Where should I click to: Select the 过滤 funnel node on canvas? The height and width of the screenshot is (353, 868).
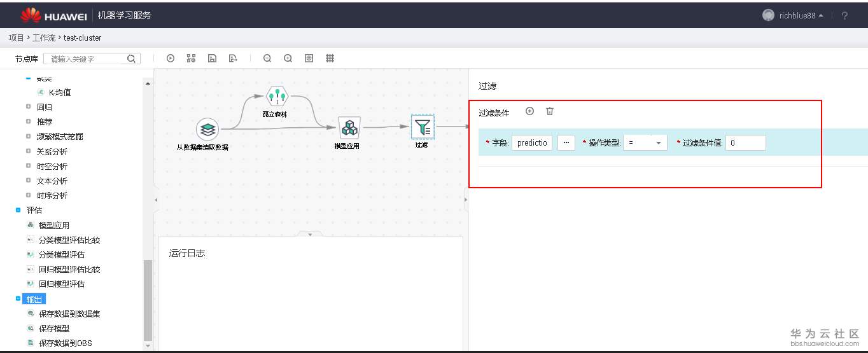click(423, 127)
